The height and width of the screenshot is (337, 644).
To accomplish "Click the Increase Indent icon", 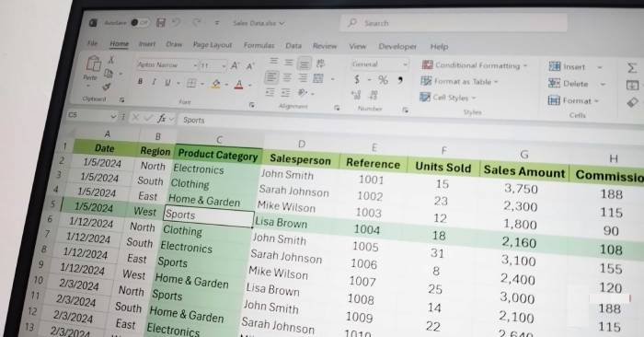I will tap(285, 93).
